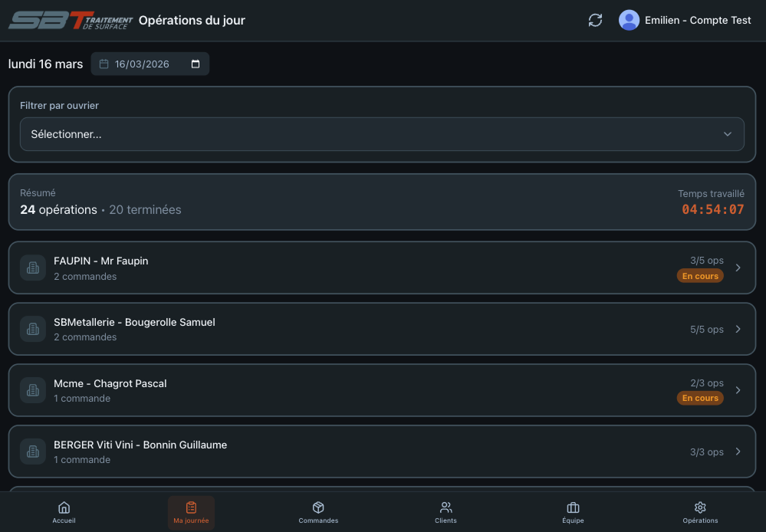Click the building icon beside FAUPIN
766x532 pixels.
(33, 268)
